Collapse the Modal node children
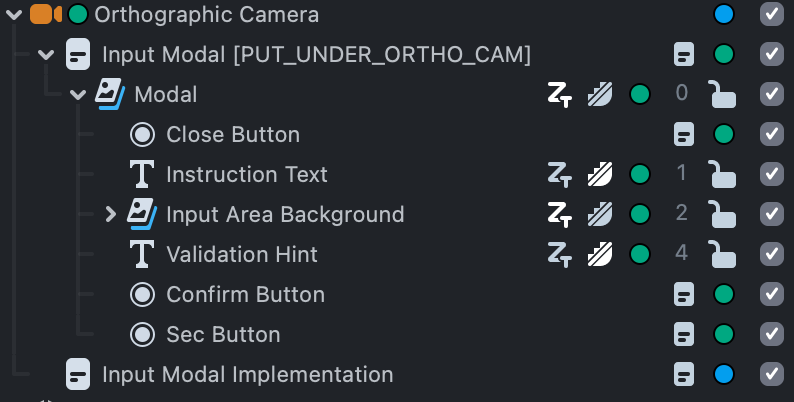This screenshot has height=402, width=794. click(x=78, y=95)
